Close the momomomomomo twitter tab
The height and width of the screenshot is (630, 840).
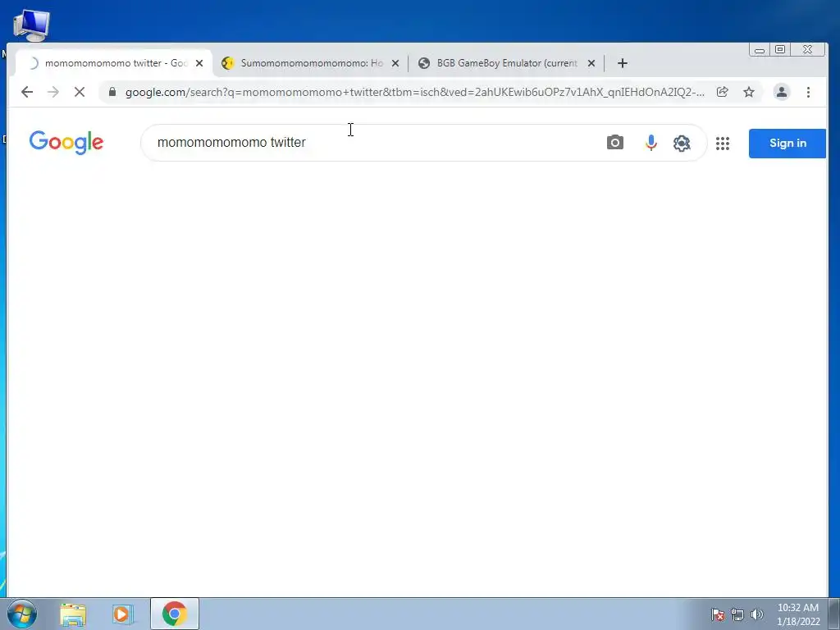199,63
